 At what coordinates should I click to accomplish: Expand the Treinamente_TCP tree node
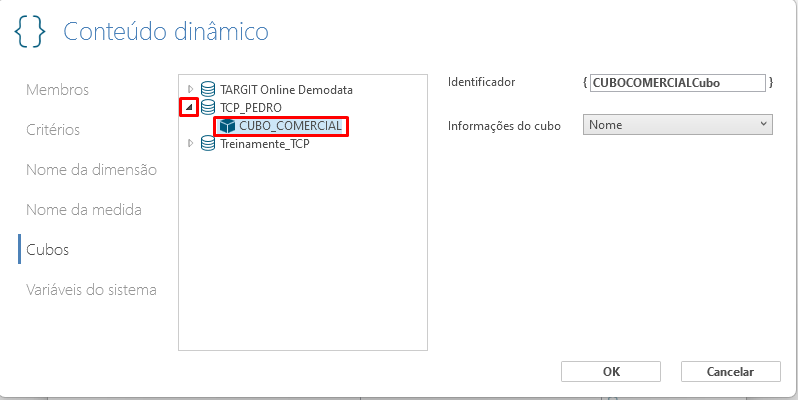click(190, 144)
